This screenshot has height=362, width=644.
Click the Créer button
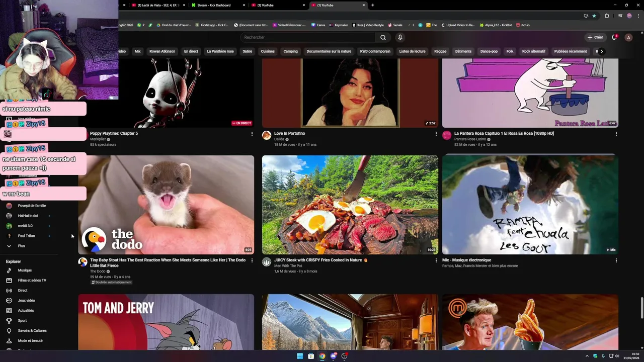tap(595, 37)
